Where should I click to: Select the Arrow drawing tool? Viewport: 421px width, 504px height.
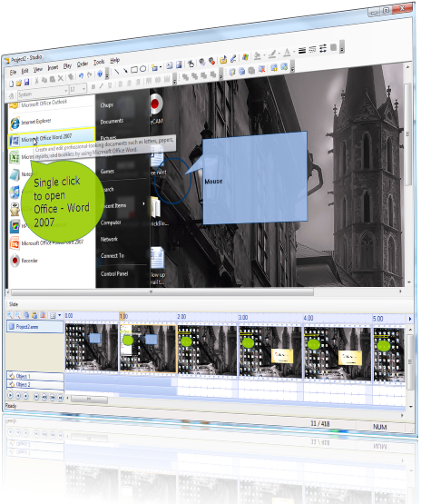[125, 71]
